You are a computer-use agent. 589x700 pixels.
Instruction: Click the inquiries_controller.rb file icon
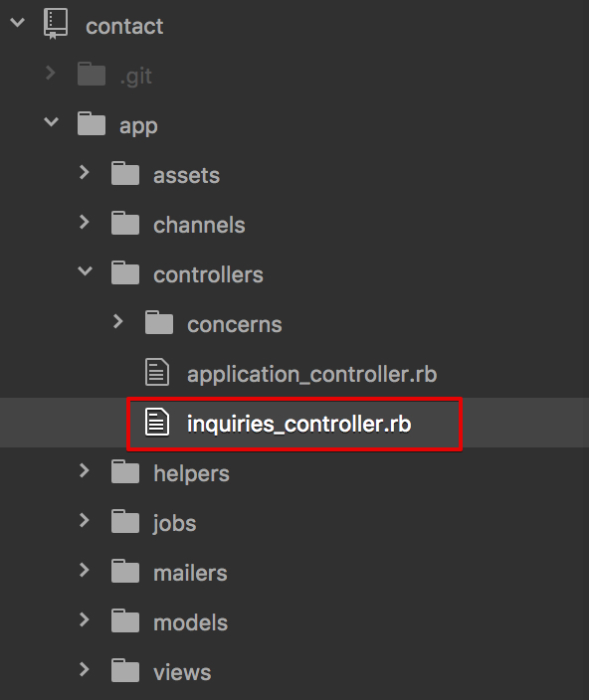pyautogui.click(x=157, y=422)
